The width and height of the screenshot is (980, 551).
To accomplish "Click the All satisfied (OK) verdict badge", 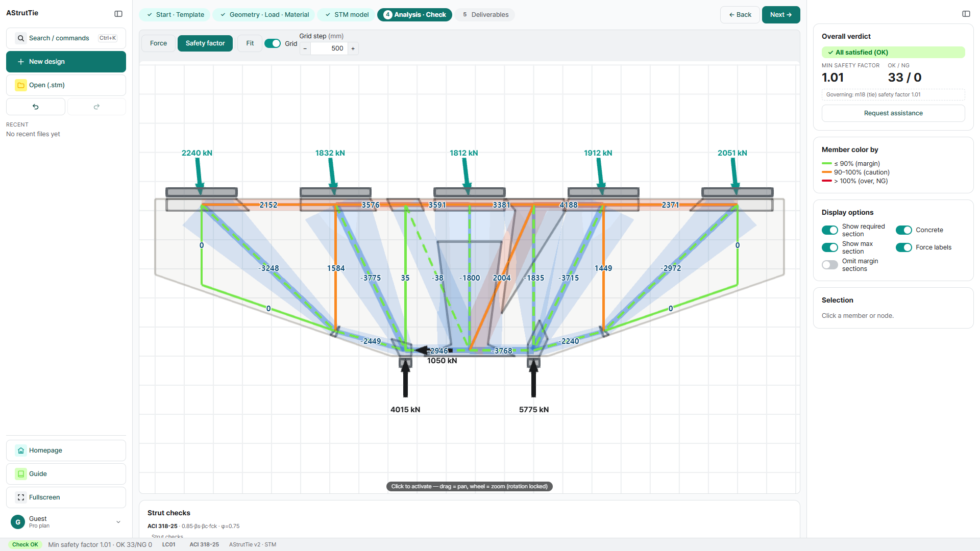I will 893,53.
